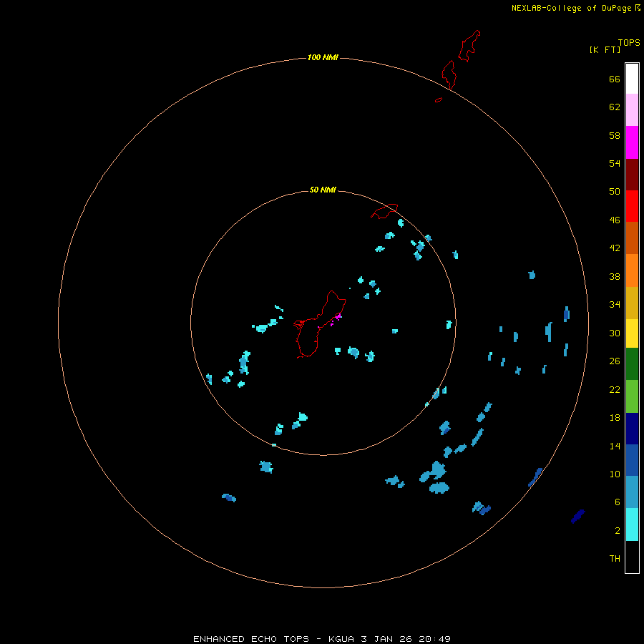The image size is (644, 644).
Task: Click the steel blue 10 kft swatch
Action: point(632,492)
